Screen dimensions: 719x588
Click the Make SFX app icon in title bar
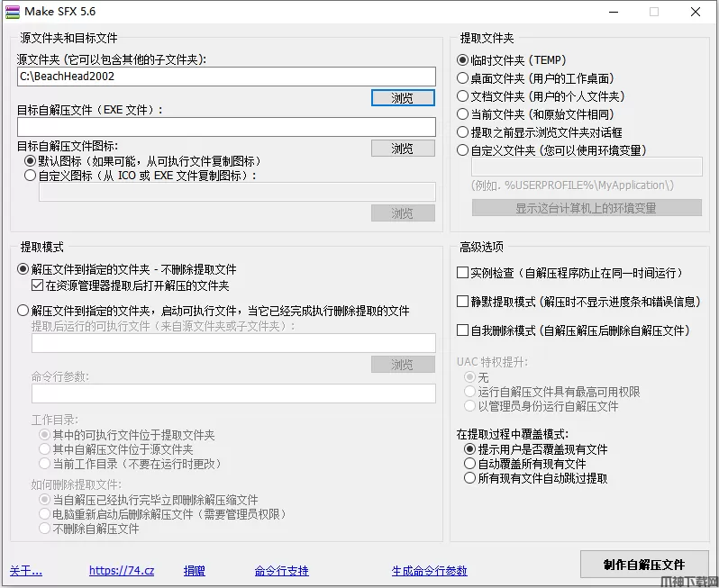[13, 12]
